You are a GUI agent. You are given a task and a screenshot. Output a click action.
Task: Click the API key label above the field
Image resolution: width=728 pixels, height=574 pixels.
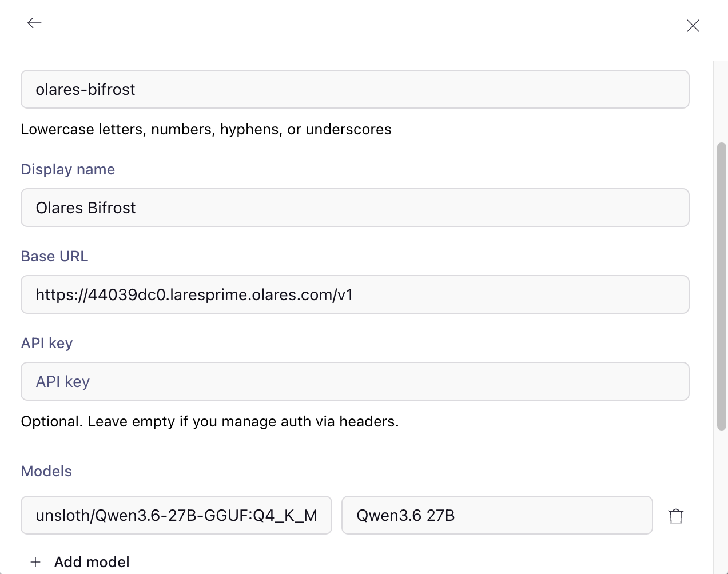coord(47,343)
